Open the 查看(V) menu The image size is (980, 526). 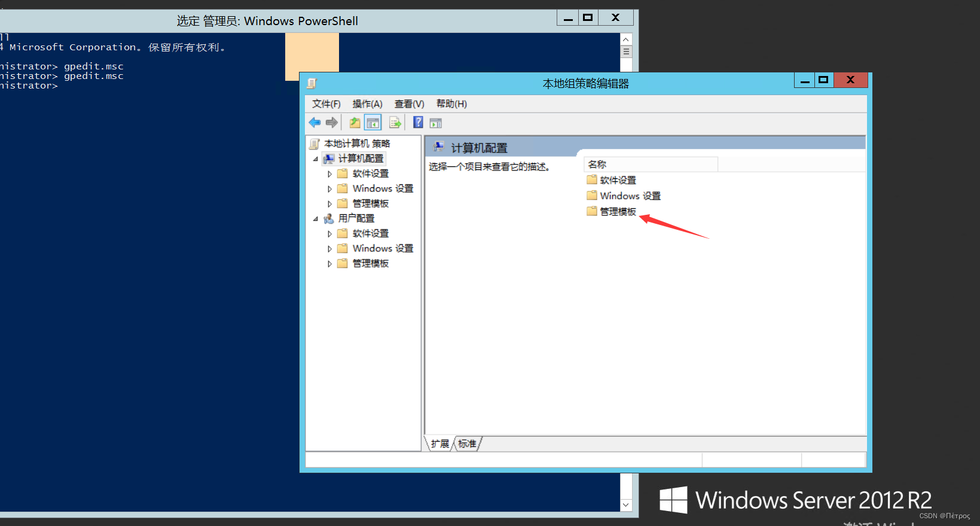point(409,104)
